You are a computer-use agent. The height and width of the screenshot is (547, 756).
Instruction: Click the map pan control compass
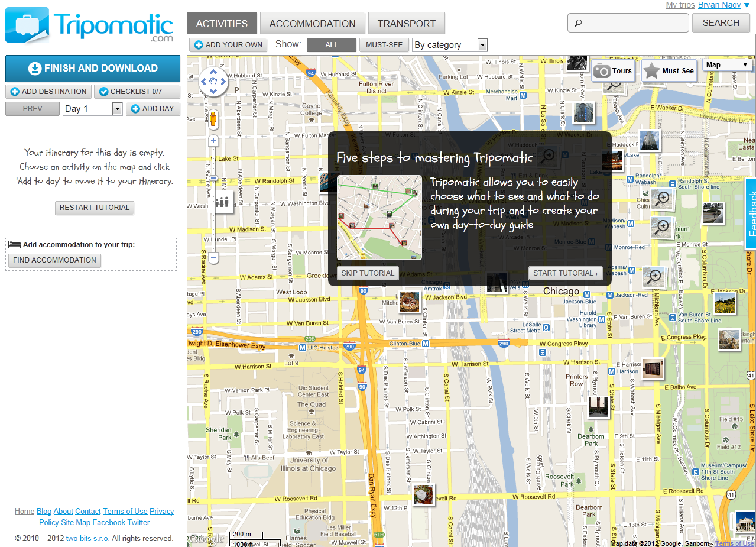pyautogui.click(x=213, y=82)
